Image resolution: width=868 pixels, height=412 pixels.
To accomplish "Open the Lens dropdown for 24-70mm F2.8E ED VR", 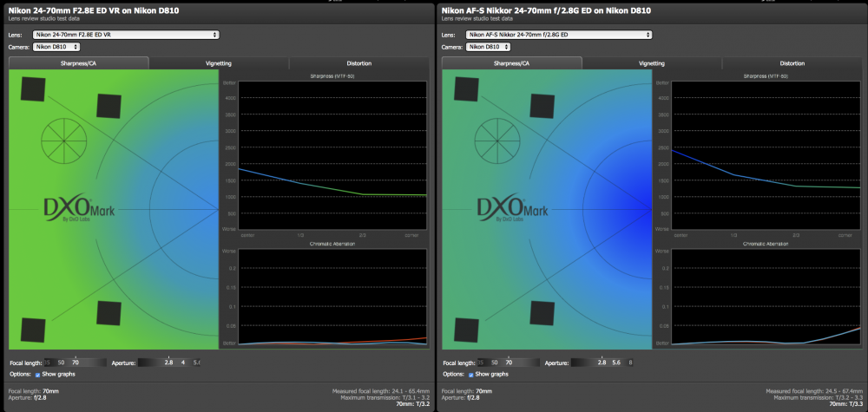I will [126, 35].
